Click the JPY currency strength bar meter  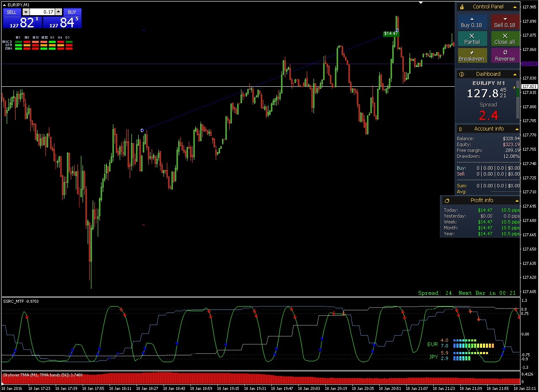[471, 356]
